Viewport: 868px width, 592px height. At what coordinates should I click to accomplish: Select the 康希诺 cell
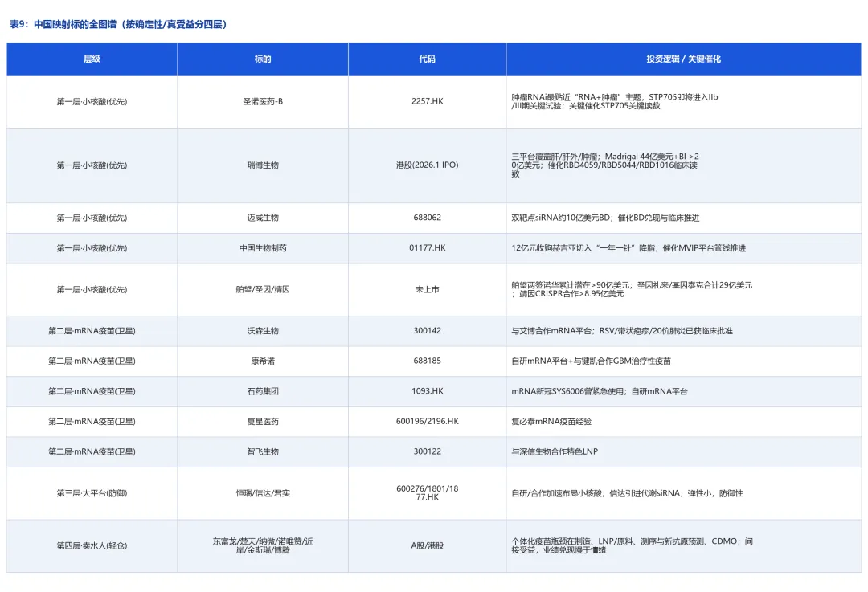click(263, 361)
